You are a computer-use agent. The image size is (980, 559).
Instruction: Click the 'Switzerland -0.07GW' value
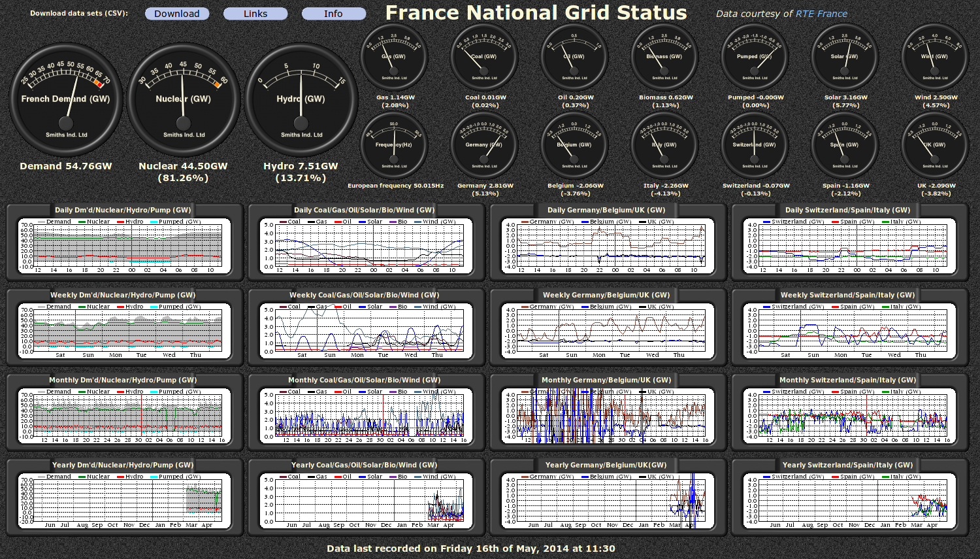(756, 186)
